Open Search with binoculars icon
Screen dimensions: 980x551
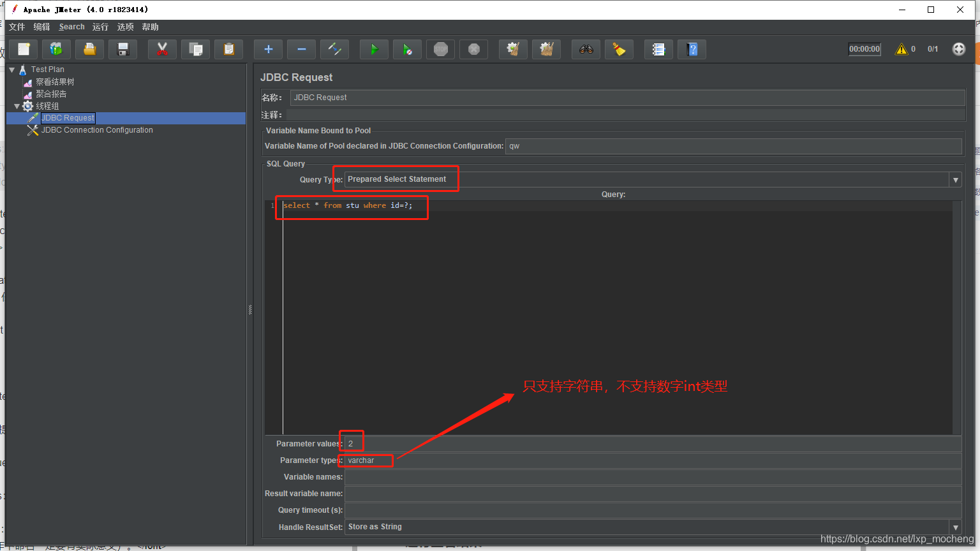pyautogui.click(x=586, y=49)
